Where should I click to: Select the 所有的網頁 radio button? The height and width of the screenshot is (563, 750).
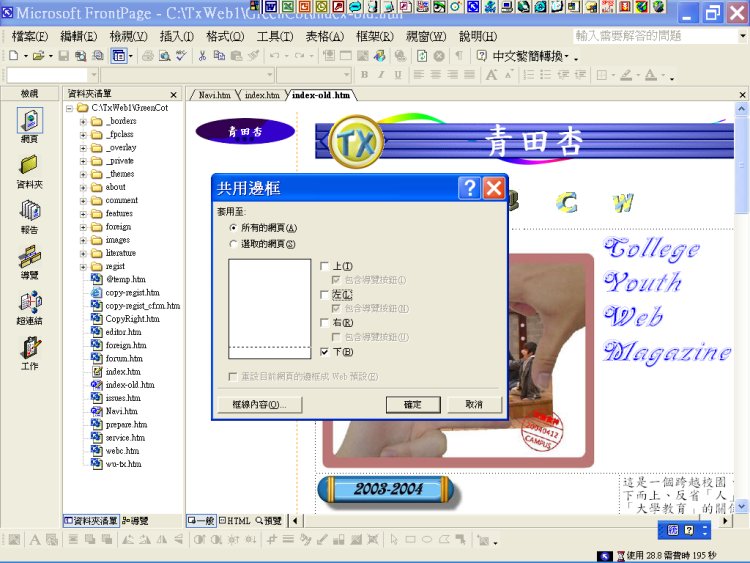click(234, 228)
